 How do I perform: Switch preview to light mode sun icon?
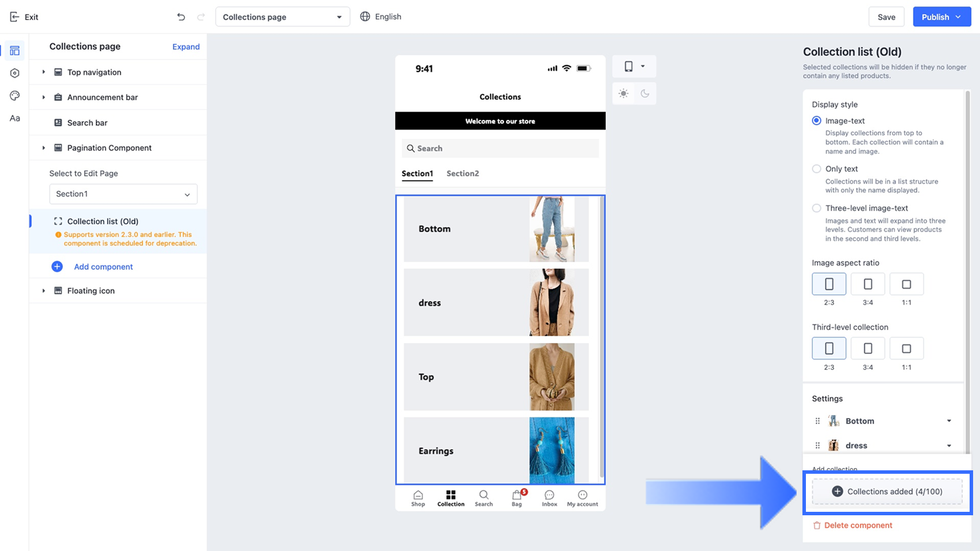[623, 93]
